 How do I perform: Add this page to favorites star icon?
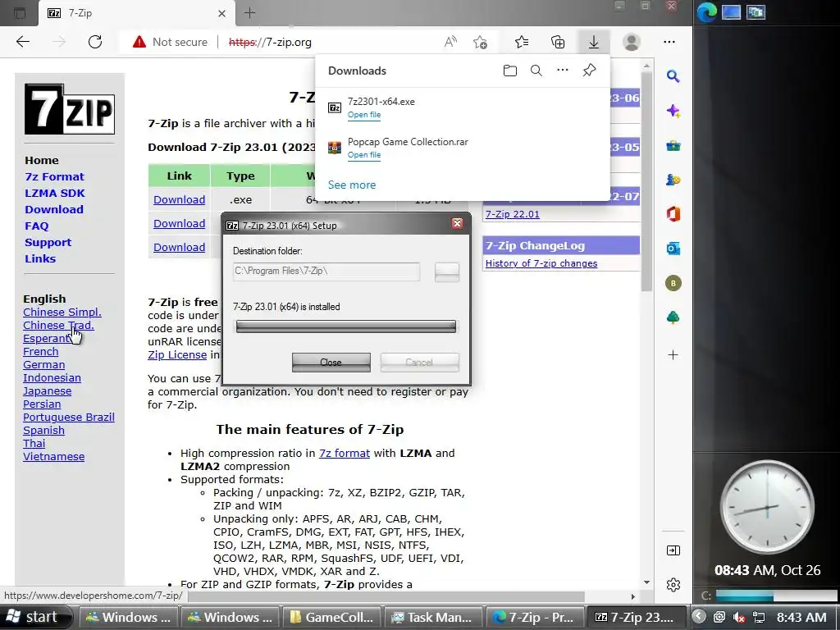481,42
